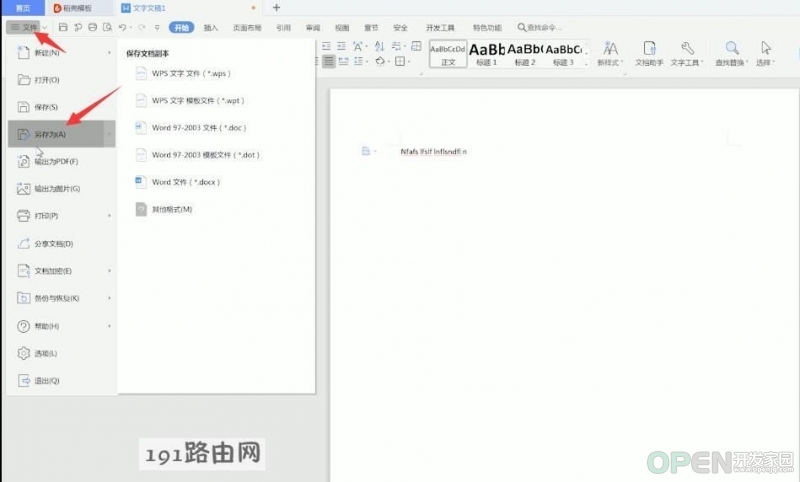800x482 pixels.
Task: Expand the submenu arrow beside 帮助(H)
Action: point(109,326)
